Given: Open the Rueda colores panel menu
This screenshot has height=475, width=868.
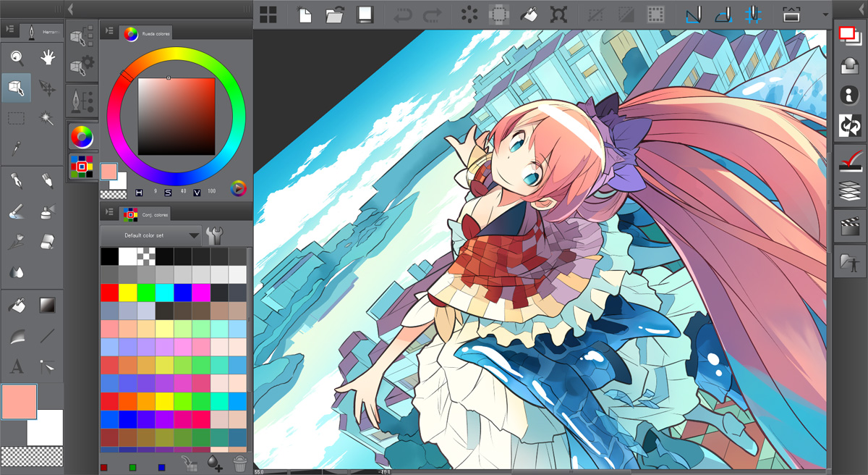Looking at the screenshot, I should pos(110,31).
